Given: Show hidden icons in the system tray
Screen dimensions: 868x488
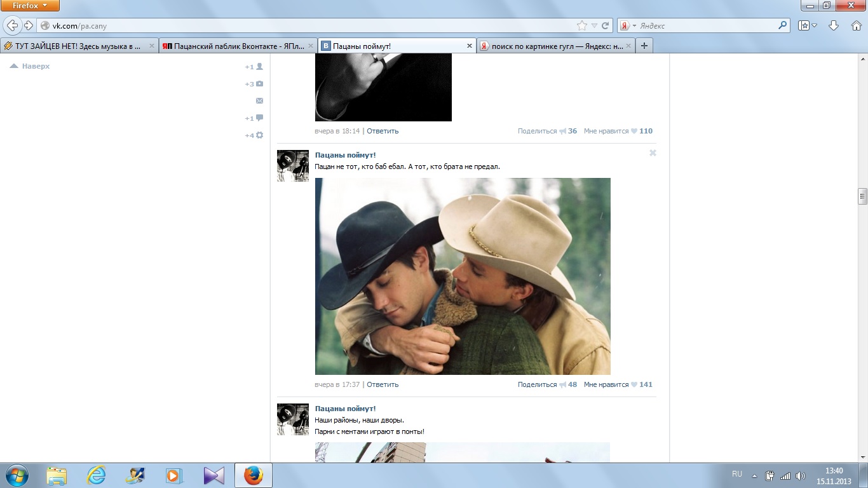Looking at the screenshot, I should [754, 475].
